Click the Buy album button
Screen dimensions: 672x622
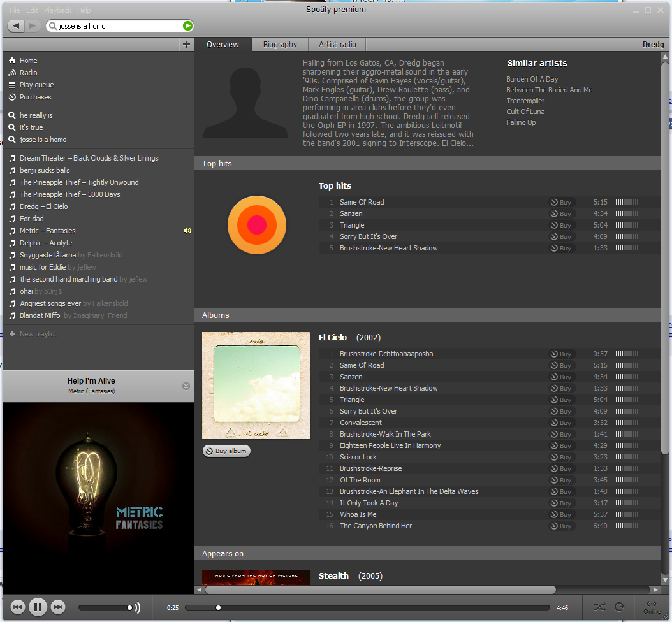click(x=226, y=451)
